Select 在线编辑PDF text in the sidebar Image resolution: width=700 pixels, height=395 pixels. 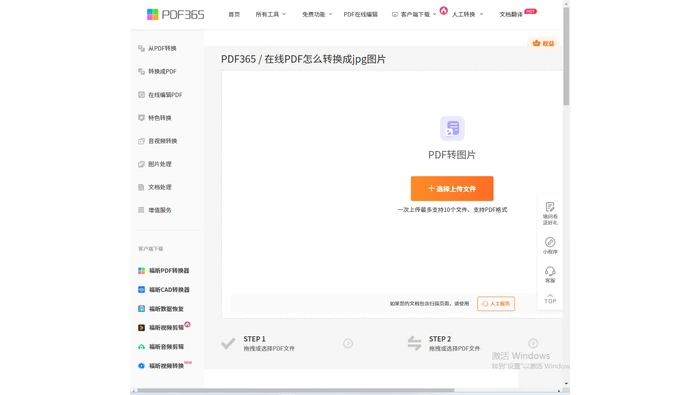click(x=165, y=95)
